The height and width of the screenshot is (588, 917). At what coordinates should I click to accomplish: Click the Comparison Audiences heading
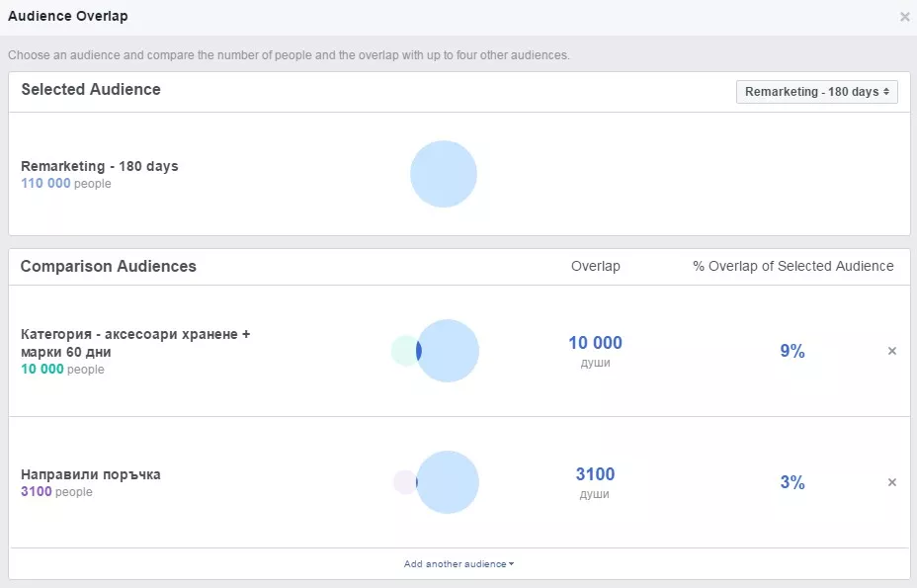point(108,266)
